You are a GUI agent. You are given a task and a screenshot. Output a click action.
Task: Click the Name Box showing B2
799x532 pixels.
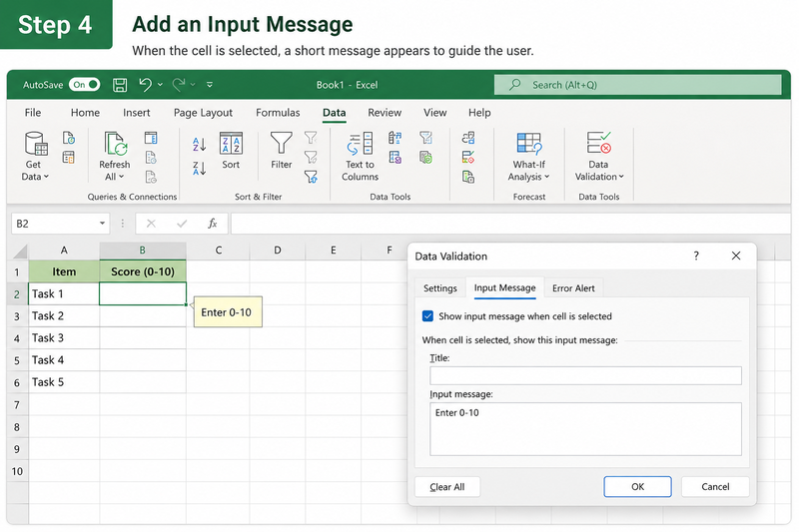point(60,224)
